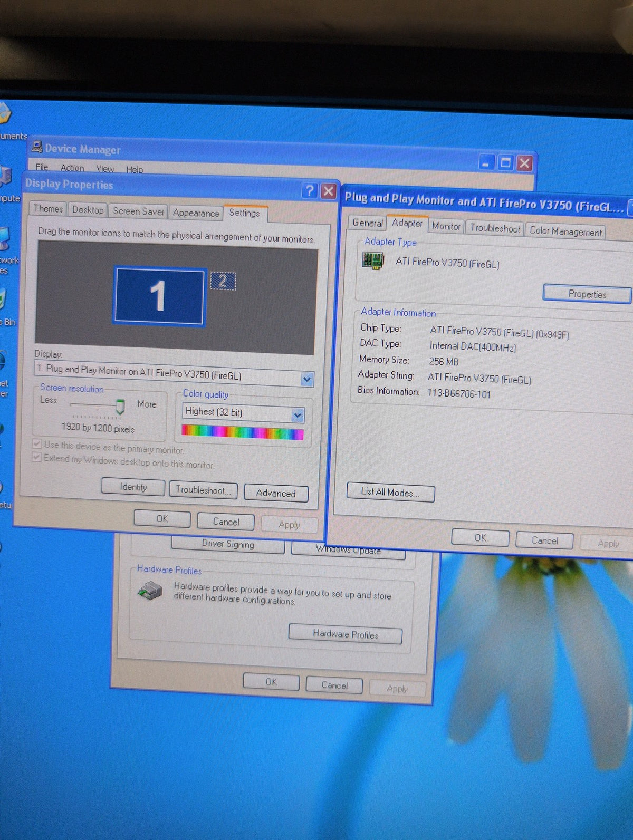The image size is (633, 840).
Task: Click the Bios Information '113-B66706-101' value
Action: point(459,394)
